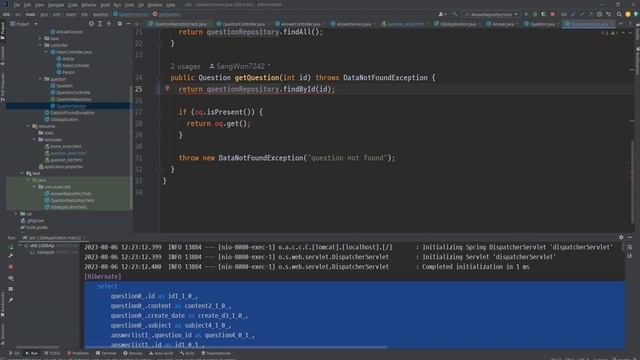Click the Debug bug icon in toolbar
The height and width of the screenshot is (360, 640).
coord(535,14)
